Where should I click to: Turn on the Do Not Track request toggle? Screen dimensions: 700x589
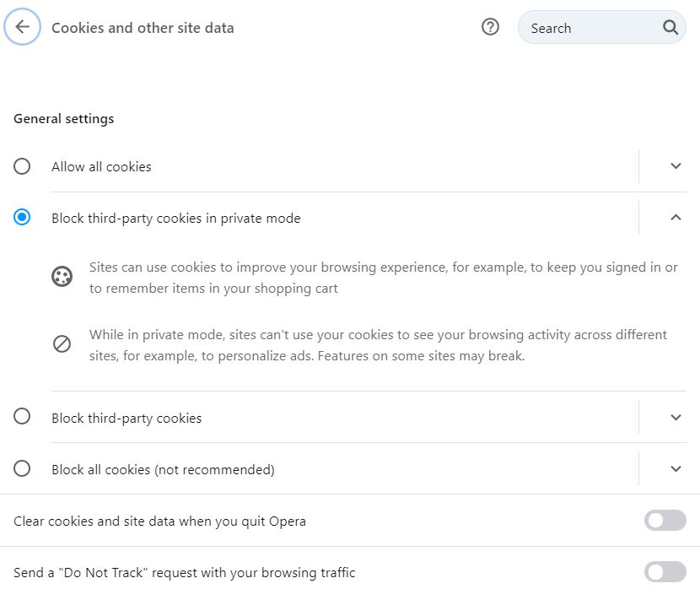[x=665, y=571]
